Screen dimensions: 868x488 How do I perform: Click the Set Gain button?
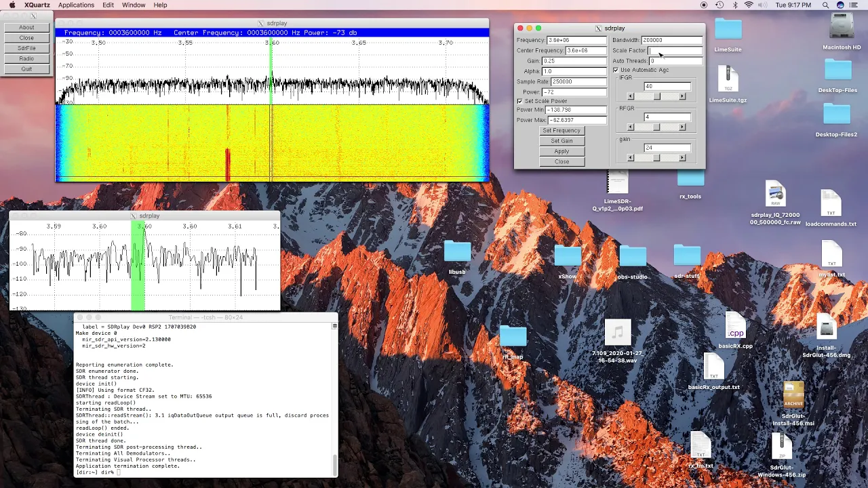[561, 141]
